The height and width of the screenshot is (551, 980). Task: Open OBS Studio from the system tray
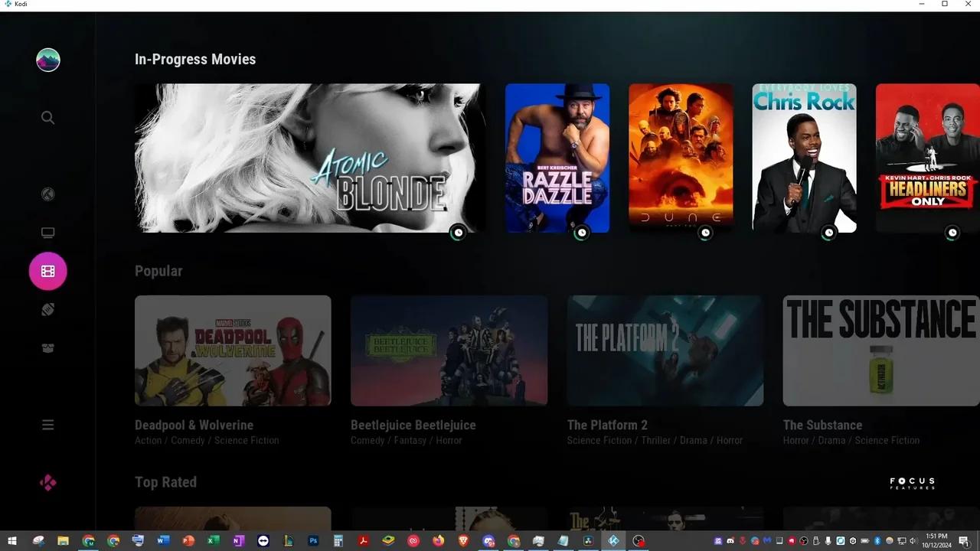click(803, 541)
